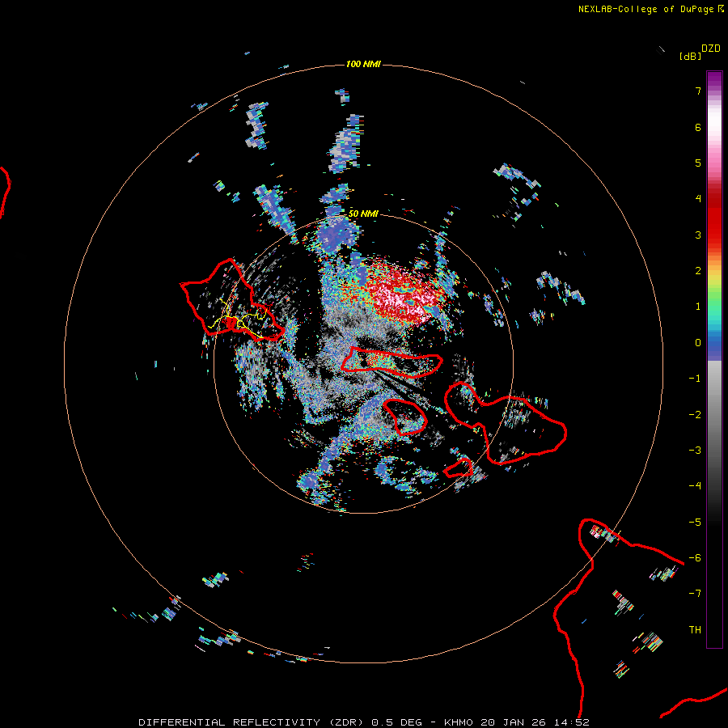Click the DZD product label above color bar
The height and width of the screenshot is (728, 728).
point(711,49)
